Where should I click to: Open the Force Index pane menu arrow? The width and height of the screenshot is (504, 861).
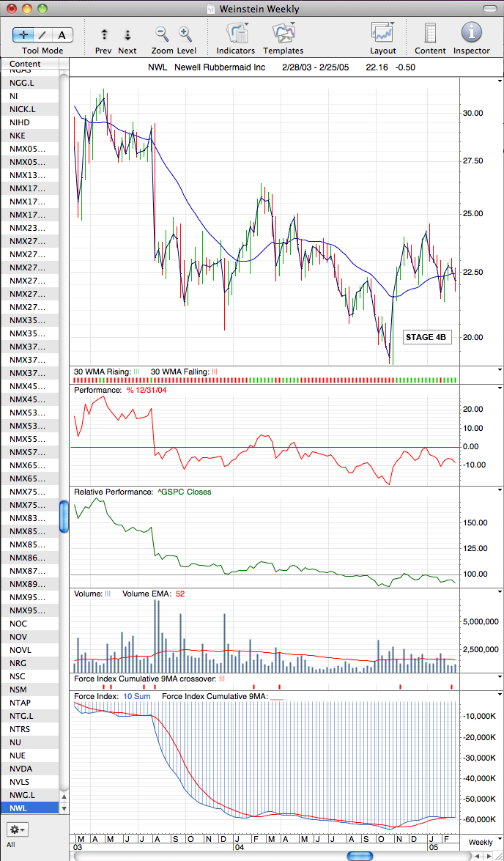pyautogui.click(x=499, y=694)
